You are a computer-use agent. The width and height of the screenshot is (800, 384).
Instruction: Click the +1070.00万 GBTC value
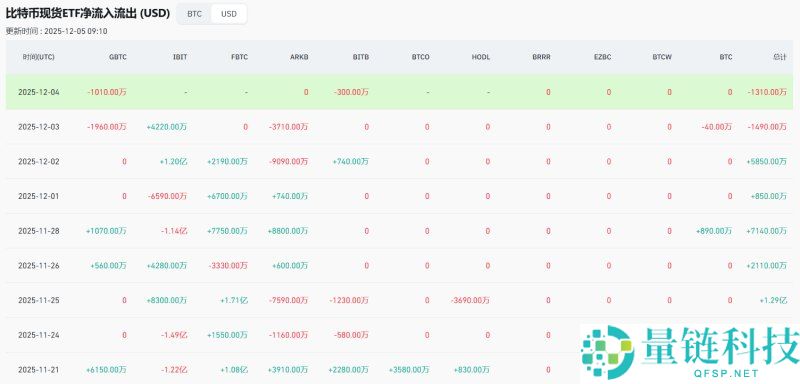[x=106, y=231]
